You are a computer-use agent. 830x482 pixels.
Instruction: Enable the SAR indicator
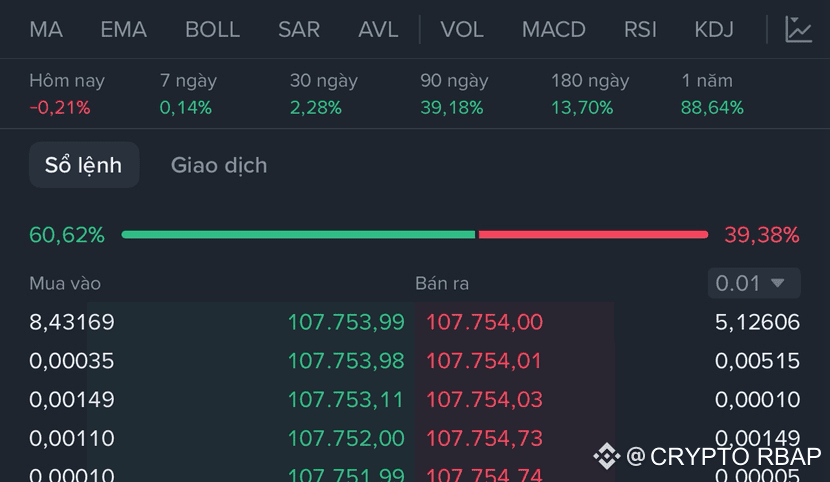click(299, 29)
